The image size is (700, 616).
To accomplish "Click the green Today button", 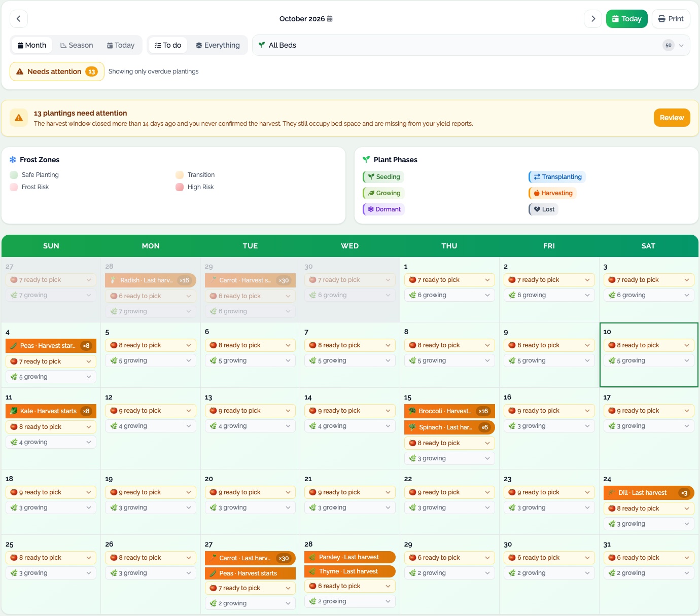I will pos(627,19).
